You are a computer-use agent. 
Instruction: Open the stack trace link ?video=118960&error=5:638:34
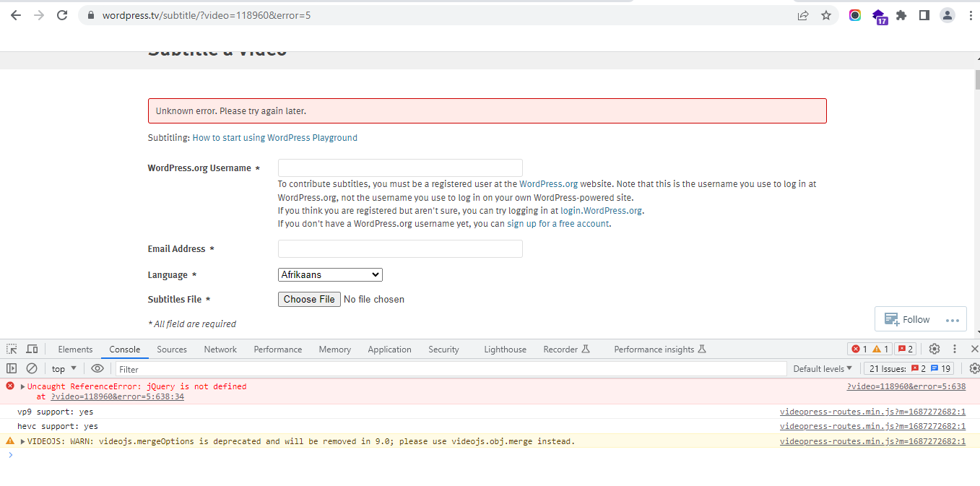[x=117, y=396]
